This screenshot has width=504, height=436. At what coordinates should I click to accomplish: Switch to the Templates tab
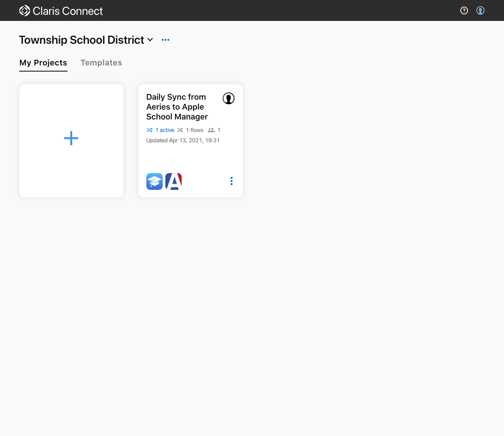(101, 62)
